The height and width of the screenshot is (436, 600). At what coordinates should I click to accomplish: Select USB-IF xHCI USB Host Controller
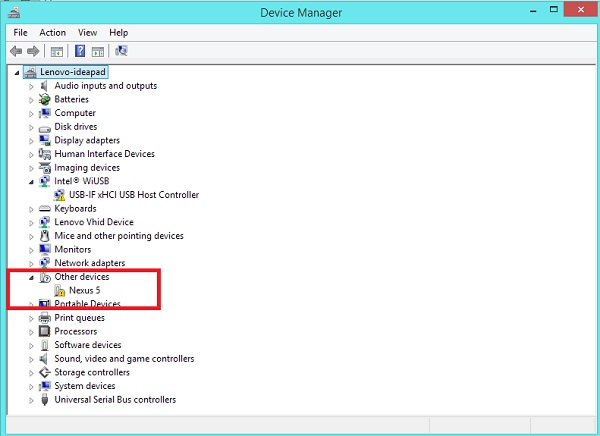click(133, 195)
